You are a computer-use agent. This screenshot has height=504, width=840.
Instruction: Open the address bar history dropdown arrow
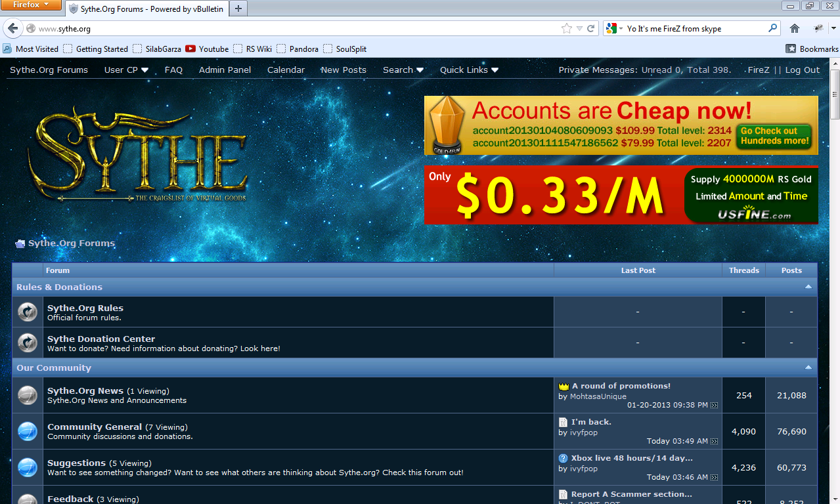click(579, 28)
